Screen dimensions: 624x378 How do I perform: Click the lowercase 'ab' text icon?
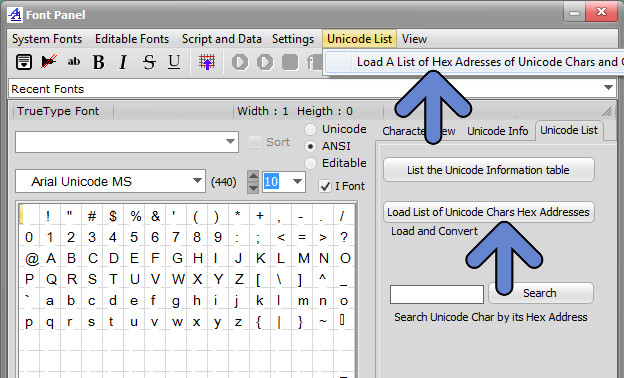click(74, 62)
